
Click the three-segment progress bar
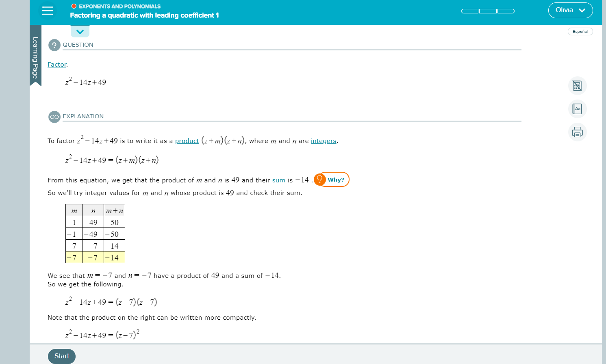click(x=488, y=11)
